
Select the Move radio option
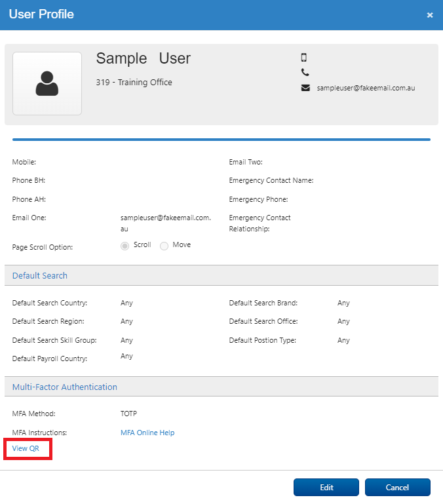click(164, 246)
